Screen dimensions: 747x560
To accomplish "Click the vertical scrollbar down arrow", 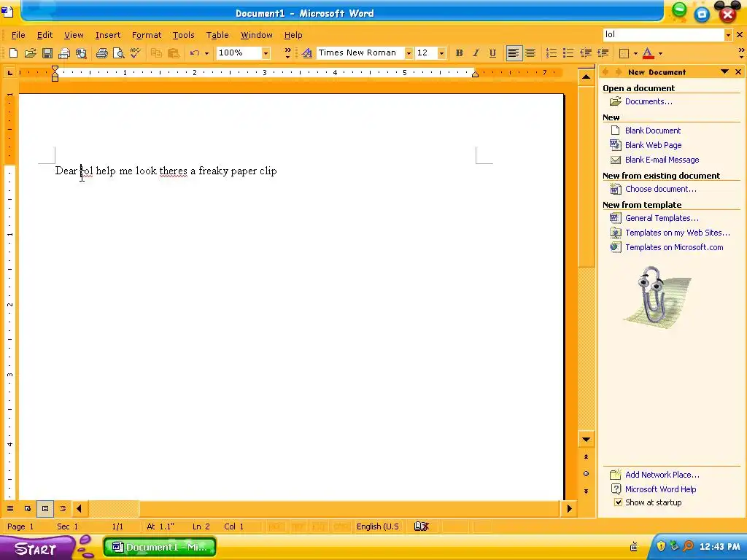I will point(586,439).
